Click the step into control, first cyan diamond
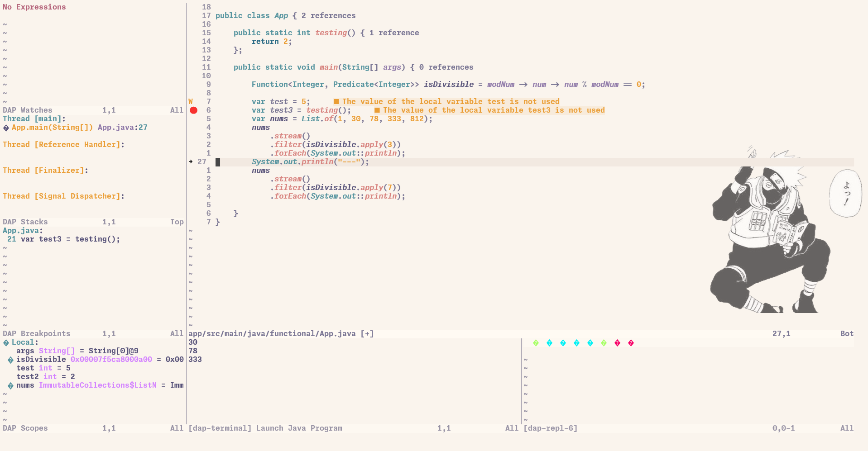 pos(549,343)
